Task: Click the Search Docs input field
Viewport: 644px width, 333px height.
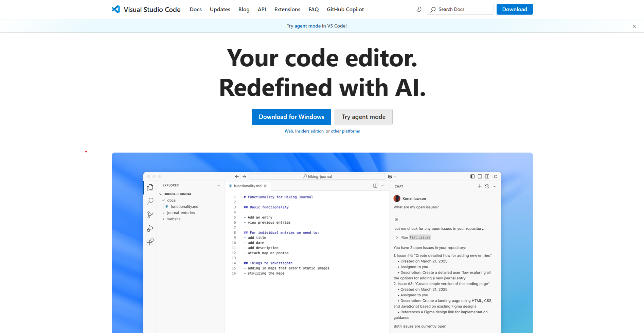Action: 460,9
